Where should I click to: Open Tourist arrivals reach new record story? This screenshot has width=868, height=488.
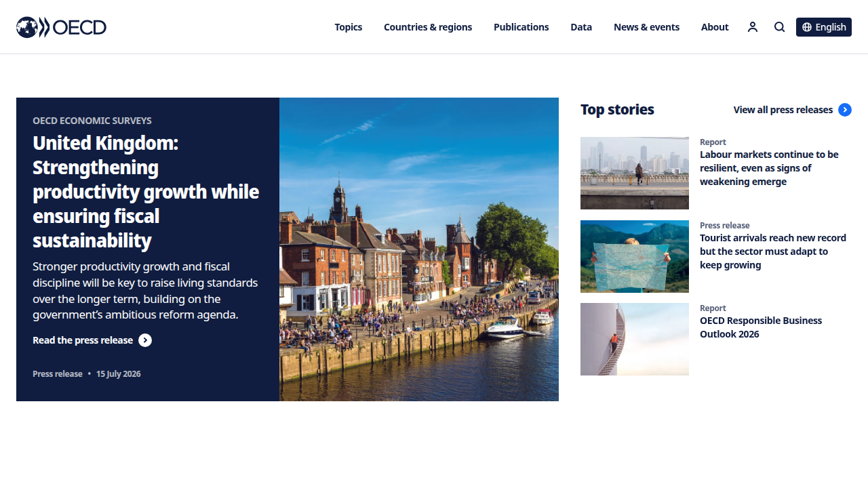click(x=773, y=251)
